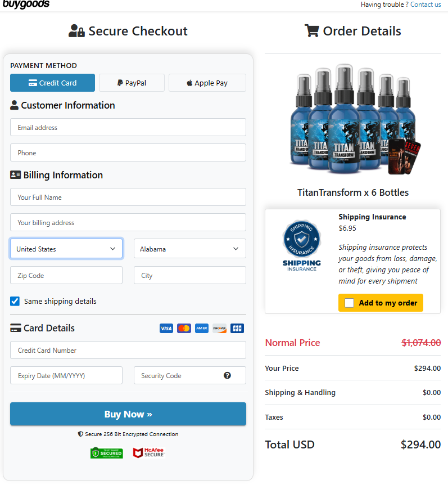Check the Add to my order box
Screen dimensions: 448x485
coord(350,303)
